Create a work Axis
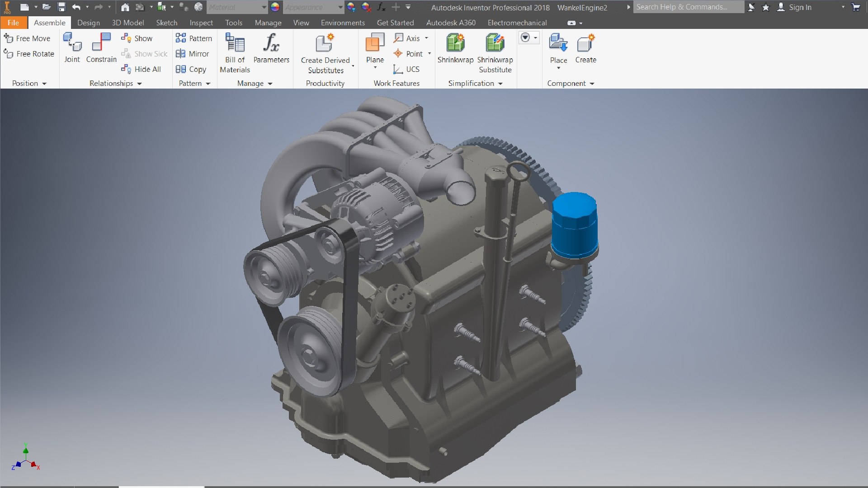Viewport: 868px width, 488px height. coord(407,38)
